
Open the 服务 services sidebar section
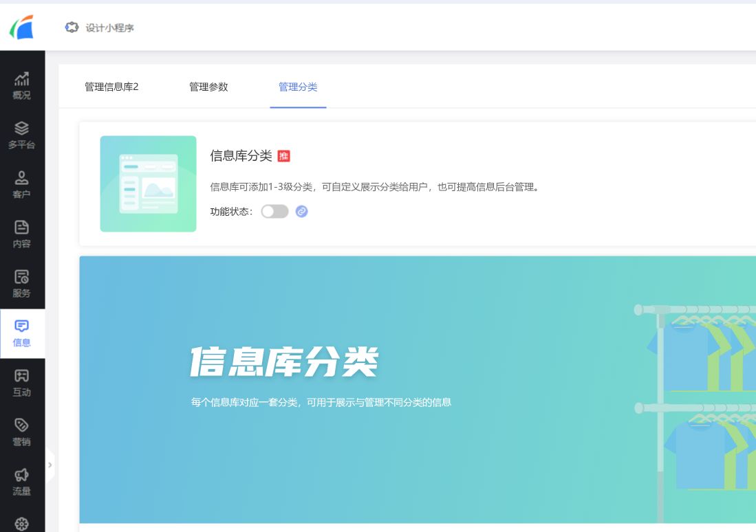click(22, 284)
